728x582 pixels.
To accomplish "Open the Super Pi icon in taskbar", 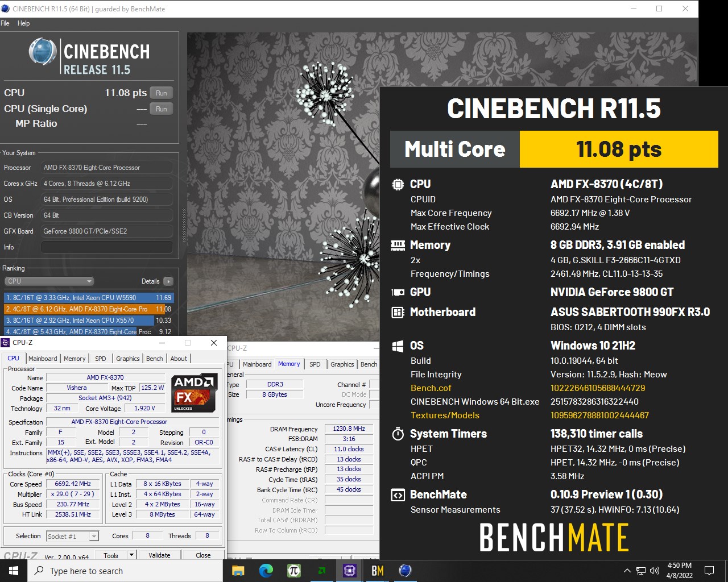I will point(294,571).
